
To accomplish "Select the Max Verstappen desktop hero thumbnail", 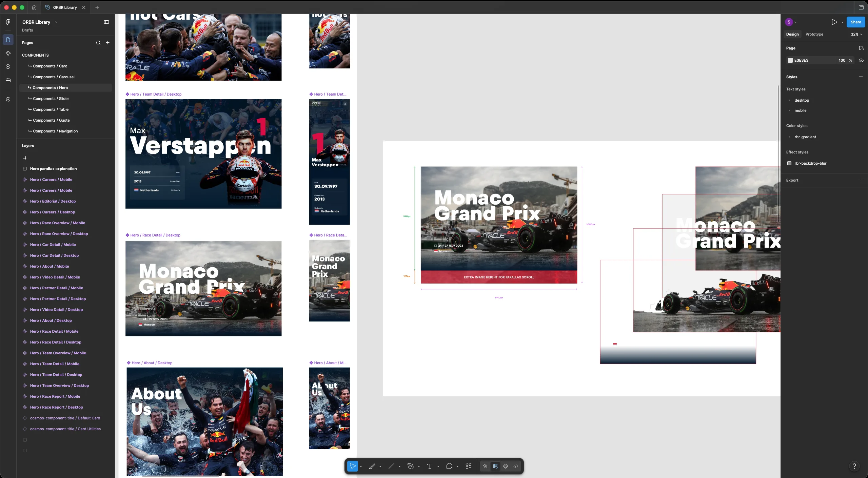I will pos(203,153).
